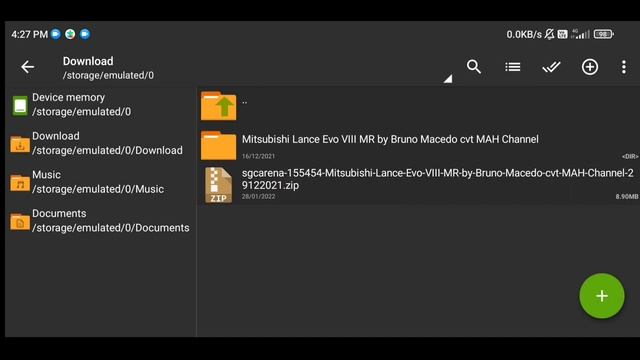Switch view using the list icon
The width and height of the screenshot is (640, 360).
pos(513,67)
